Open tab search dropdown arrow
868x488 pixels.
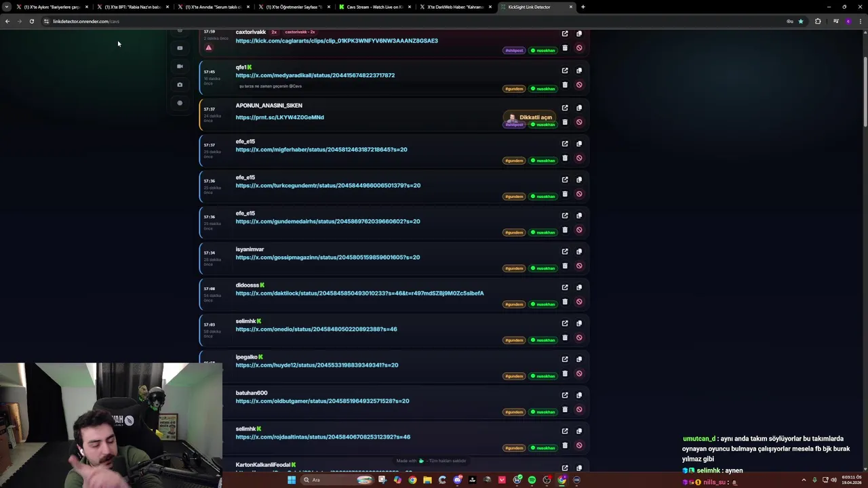click(x=7, y=7)
